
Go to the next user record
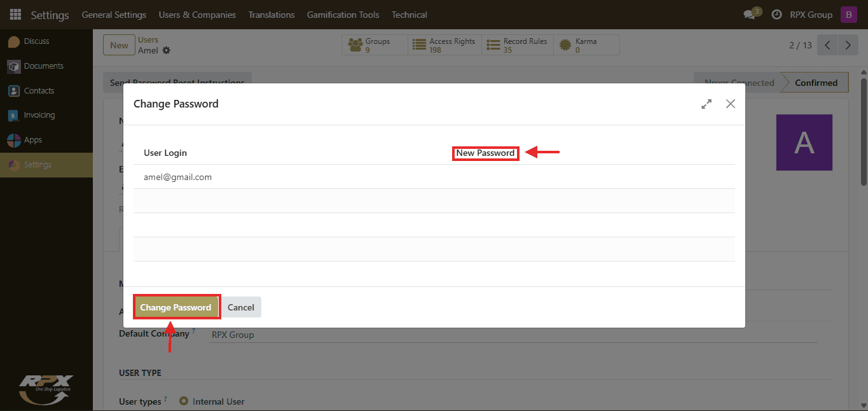(x=848, y=45)
